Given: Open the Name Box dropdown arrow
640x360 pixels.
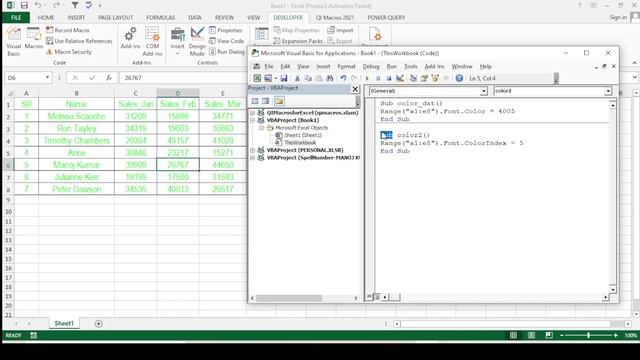Looking at the screenshot, I should pyautogui.click(x=47, y=78).
